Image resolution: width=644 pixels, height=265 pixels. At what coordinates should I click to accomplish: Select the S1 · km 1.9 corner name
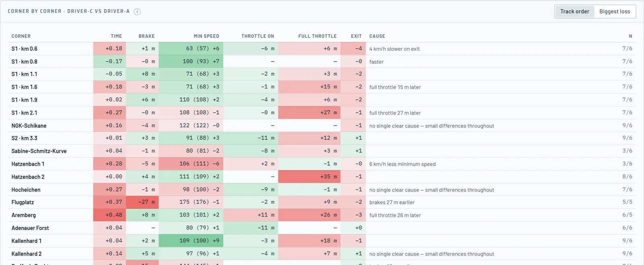coord(24,100)
